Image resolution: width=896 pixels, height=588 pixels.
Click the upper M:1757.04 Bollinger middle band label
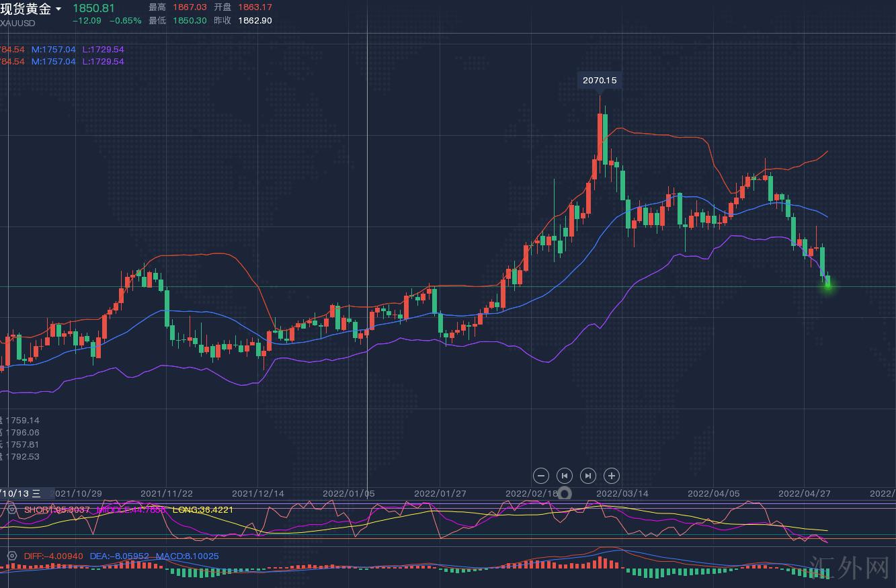(54, 49)
